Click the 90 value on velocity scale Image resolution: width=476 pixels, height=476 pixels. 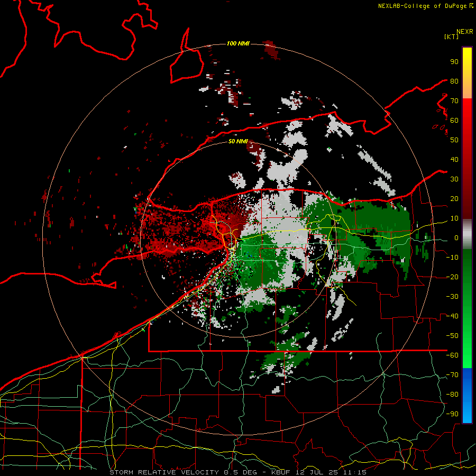click(x=454, y=62)
